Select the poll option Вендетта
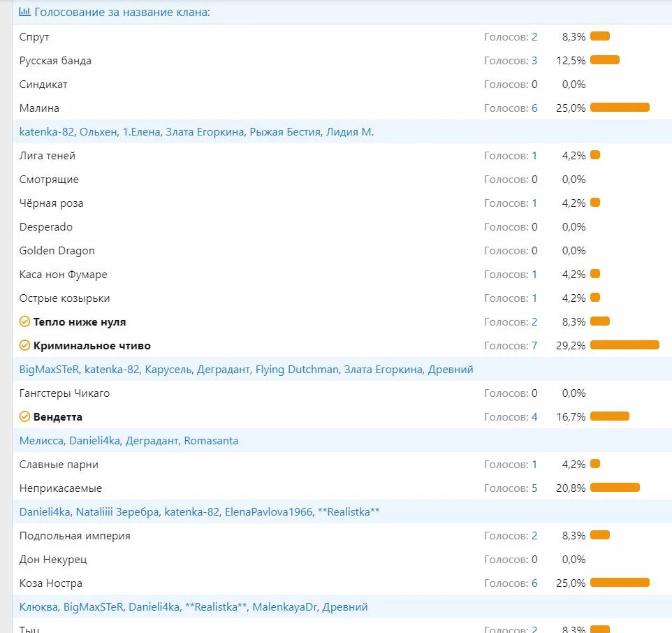Image resolution: width=672 pixels, height=633 pixels. pyautogui.click(x=58, y=417)
